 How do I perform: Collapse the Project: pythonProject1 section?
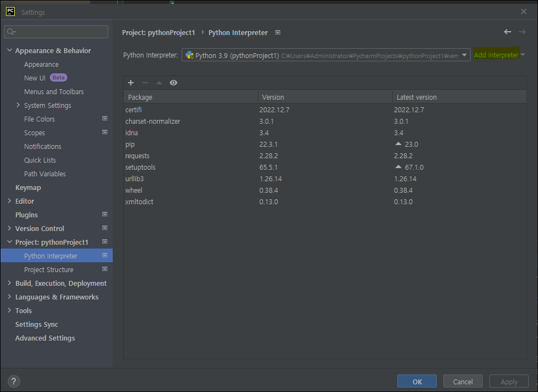[x=10, y=242]
